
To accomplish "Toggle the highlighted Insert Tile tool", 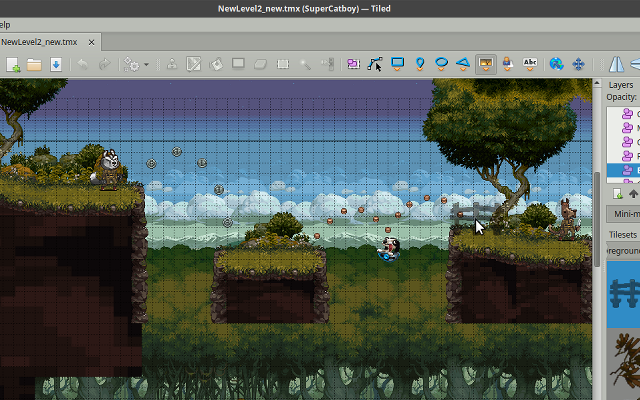I will click(x=486, y=64).
